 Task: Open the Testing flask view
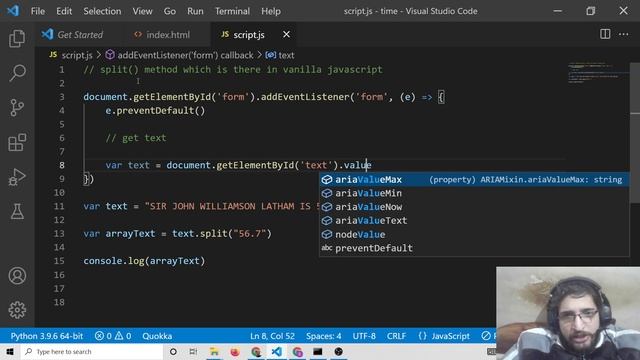pyautogui.click(x=17, y=211)
